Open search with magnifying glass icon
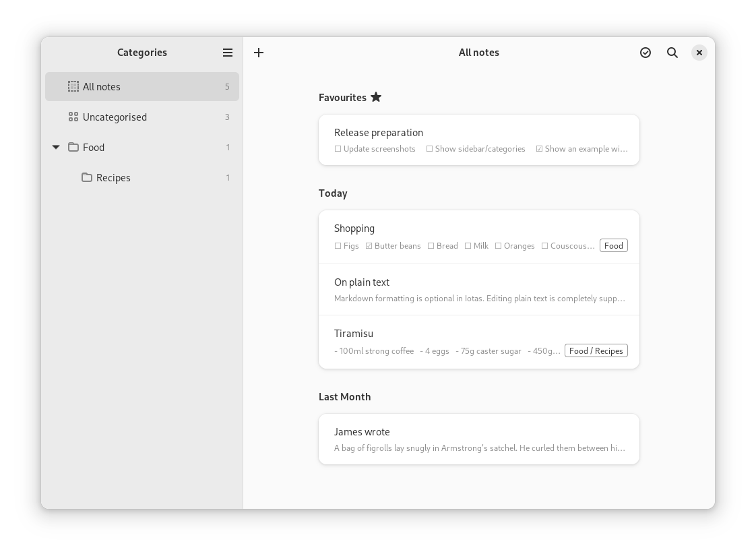The width and height of the screenshot is (756, 554). pyautogui.click(x=672, y=53)
